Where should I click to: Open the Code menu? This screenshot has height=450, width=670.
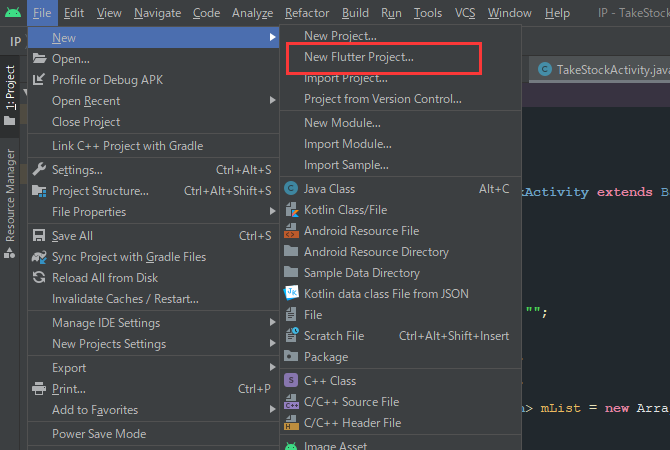pyautogui.click(x=206, y=13)
